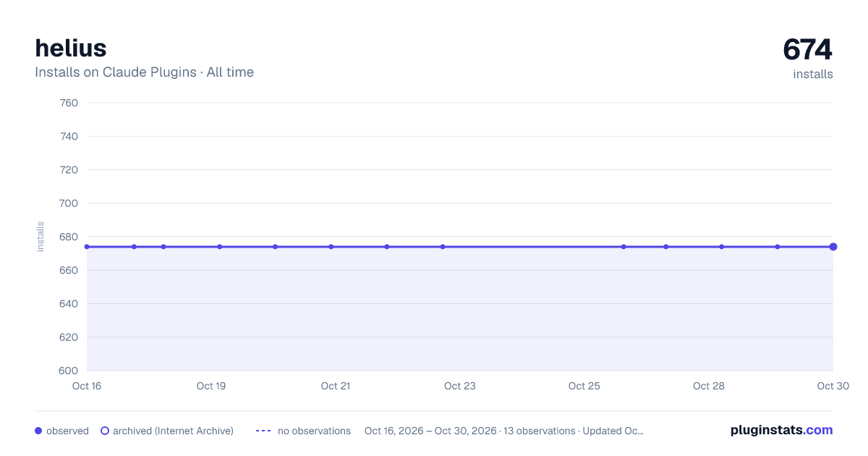This screenshot has width=868, height=456.
Task: Click the archived legend hollow circle marker
Action: (105, 431)
